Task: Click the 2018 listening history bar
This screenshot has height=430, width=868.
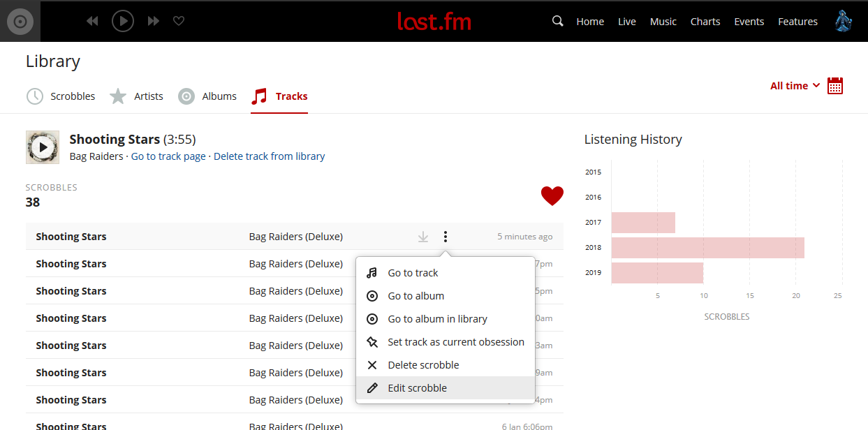Action: click(x=708, y=248)
